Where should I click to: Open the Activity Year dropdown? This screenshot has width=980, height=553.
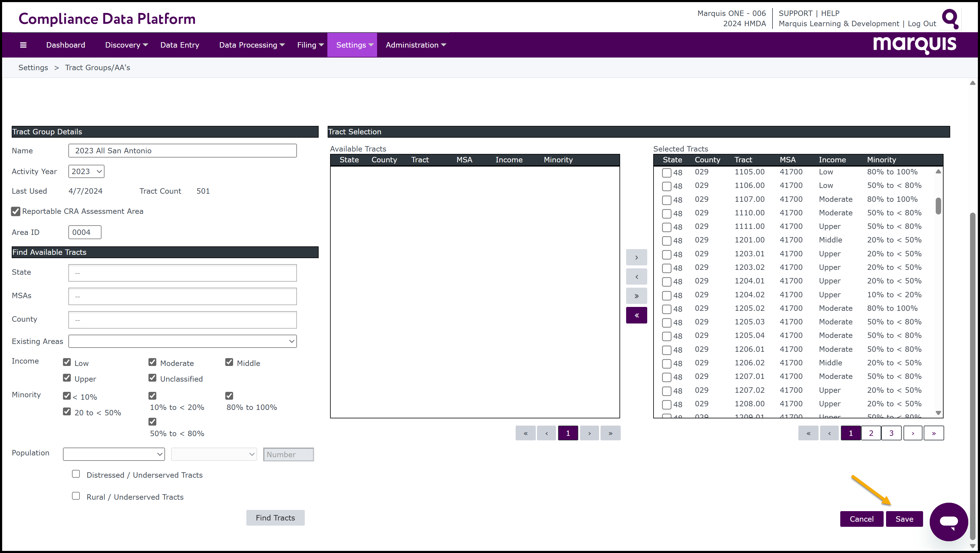pyautogui.click(x=86, y=171)
